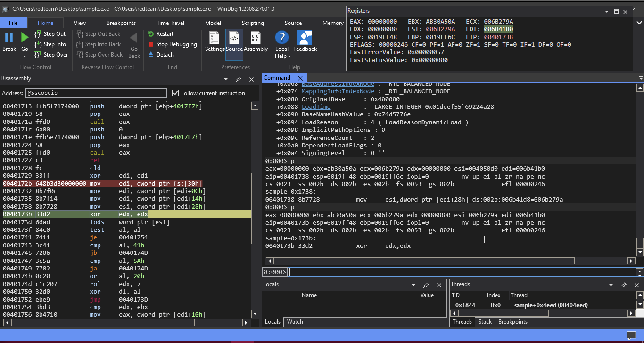Open Disassembly panel options dropdown
The height and width of the screenshot is (343, 644).
(226, 79)
